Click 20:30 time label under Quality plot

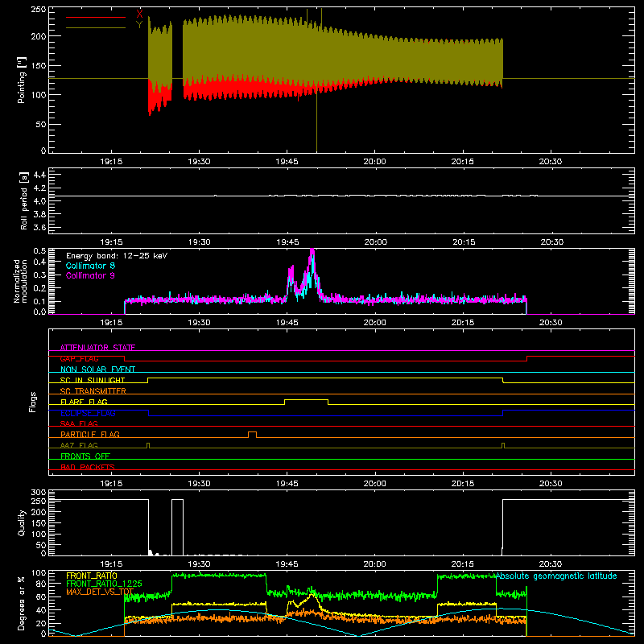click(x=551, y=564)
